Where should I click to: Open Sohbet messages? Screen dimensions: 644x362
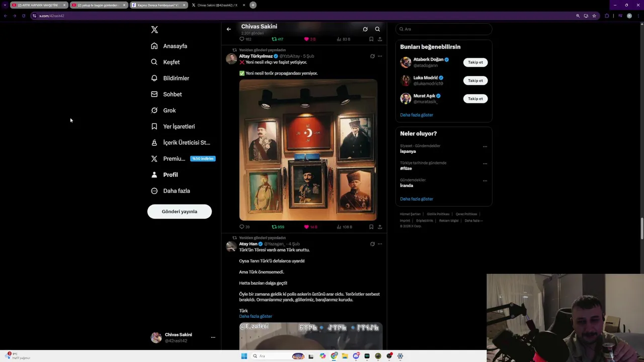pyautogui.click(x=167, y=94)
